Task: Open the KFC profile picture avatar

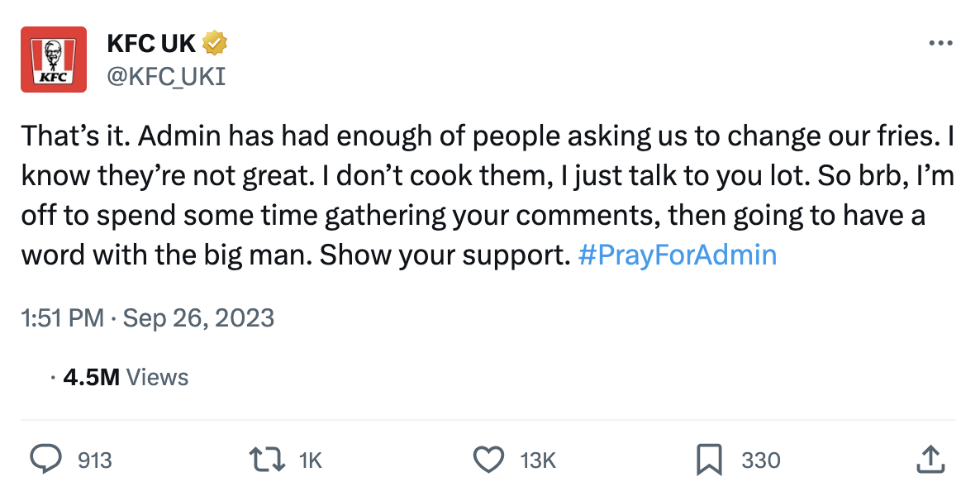Action: 54,60
